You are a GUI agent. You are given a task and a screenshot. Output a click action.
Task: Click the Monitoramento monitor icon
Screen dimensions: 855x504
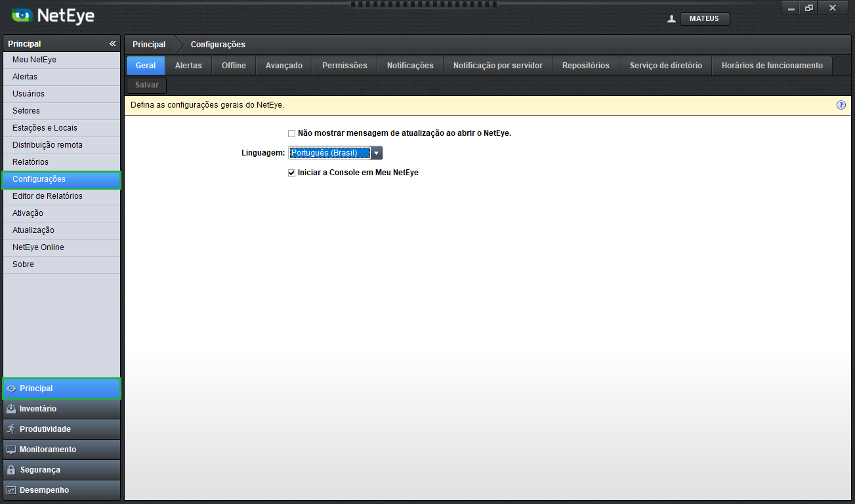point(10,450)
